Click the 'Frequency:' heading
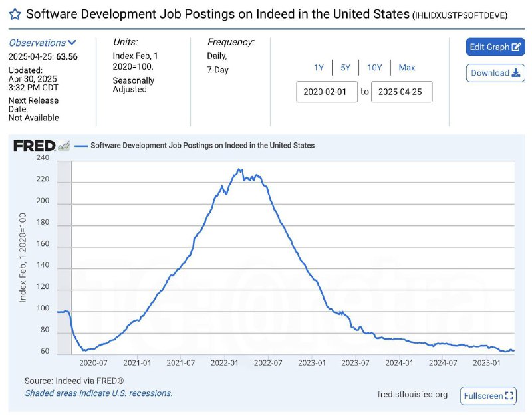This screenshot has height=418, width=532. click(x=231, y=42)
